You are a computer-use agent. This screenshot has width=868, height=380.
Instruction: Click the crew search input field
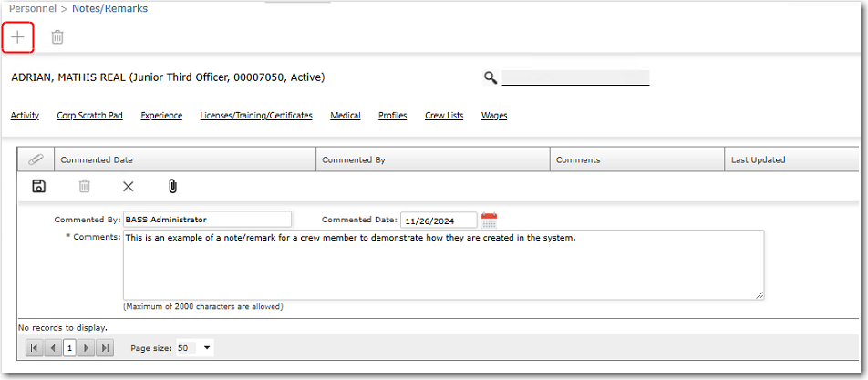coord(575,77)
